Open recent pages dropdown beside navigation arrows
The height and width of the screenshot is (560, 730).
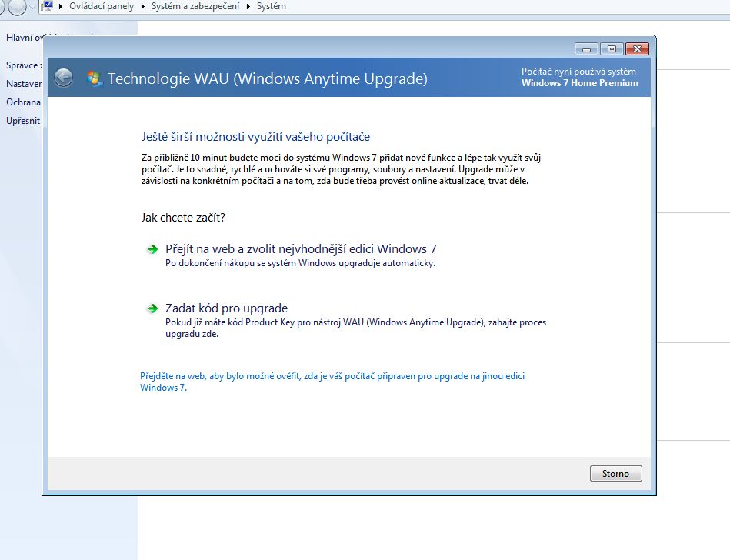[32, 6]
